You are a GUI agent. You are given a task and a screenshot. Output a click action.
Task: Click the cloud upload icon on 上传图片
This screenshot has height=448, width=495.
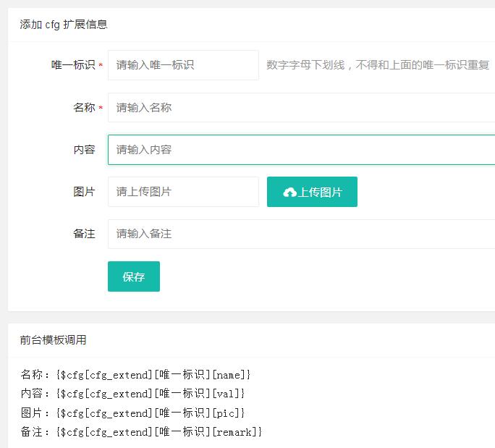tap(289, 193)
